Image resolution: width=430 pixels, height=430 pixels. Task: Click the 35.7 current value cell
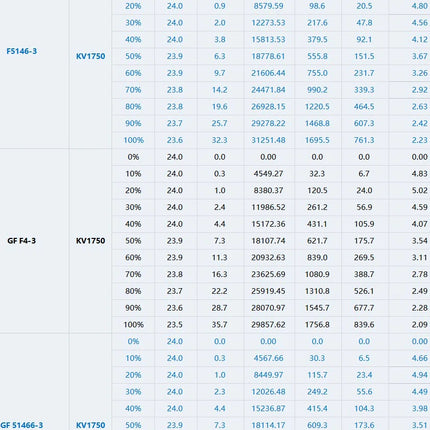(219, 325)
